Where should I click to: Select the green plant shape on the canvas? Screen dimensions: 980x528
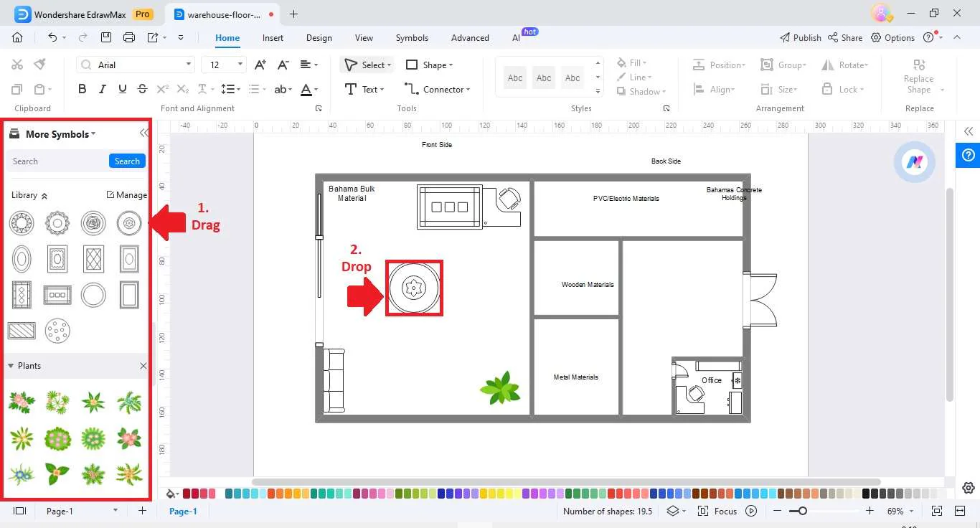click(x=500, y=388)
